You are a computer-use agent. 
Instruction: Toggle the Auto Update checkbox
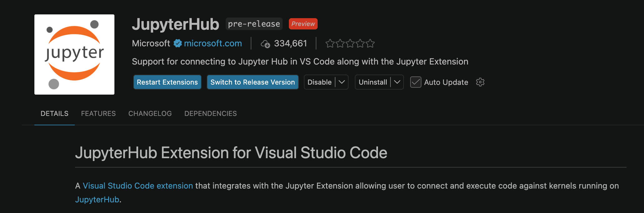tap(415, 82)
